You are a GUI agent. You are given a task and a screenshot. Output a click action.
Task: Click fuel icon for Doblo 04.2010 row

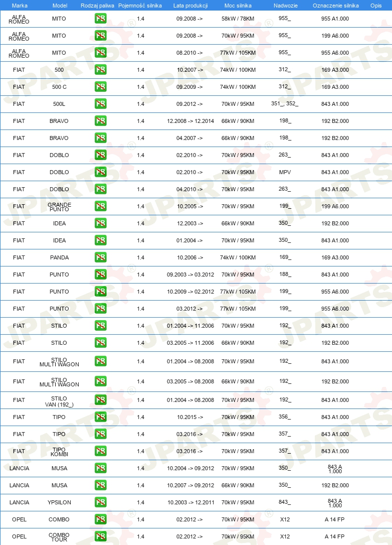[x=101, y=189]
